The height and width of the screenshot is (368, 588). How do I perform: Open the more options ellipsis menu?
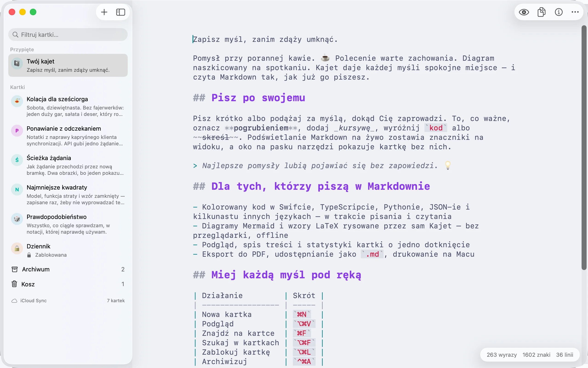point(575,12)
